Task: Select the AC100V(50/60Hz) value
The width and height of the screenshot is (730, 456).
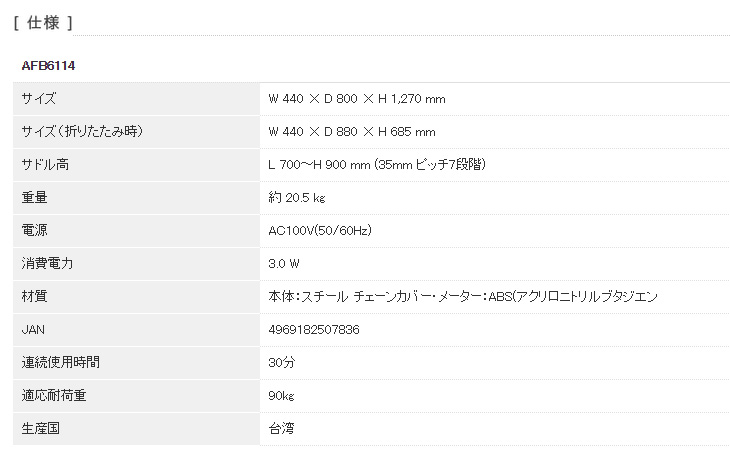Action: click(320, 230)
